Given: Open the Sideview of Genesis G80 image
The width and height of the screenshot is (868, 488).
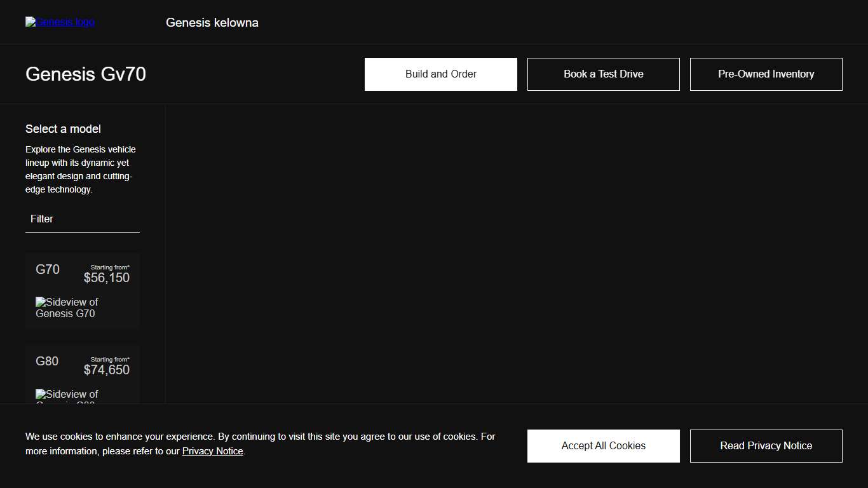Looking at the screenshot, I should 67,396.
